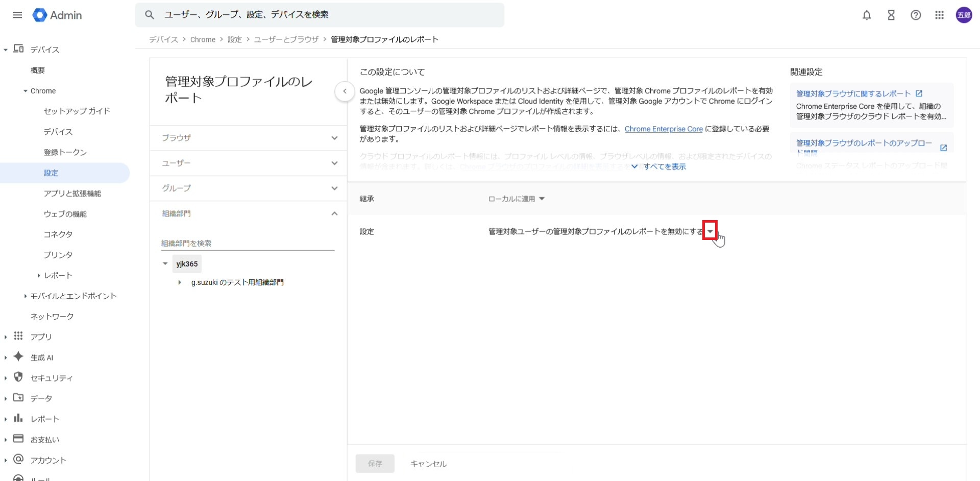Collapse the 組織部門 section
980x481 pixels.
click(x=334, y=213)
